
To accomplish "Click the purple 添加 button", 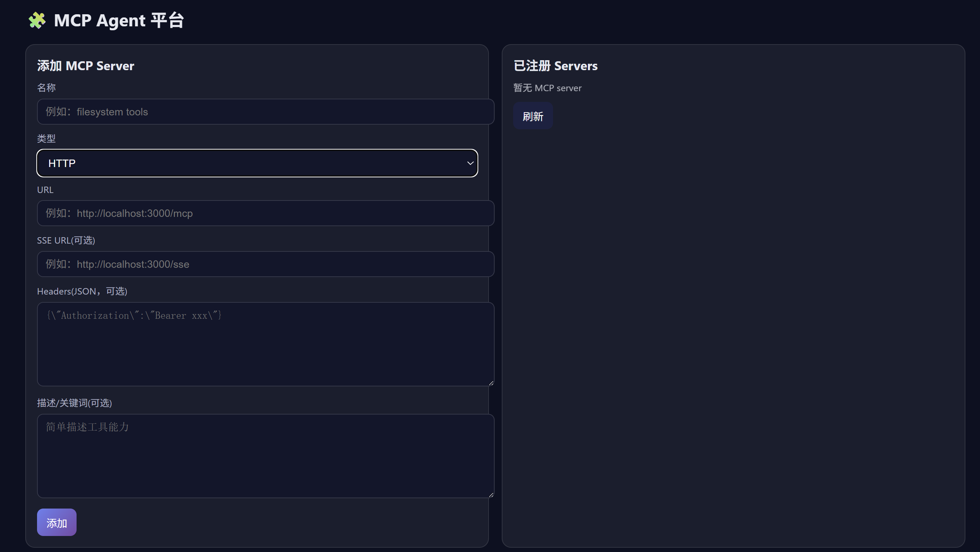I will coord(57,522).
